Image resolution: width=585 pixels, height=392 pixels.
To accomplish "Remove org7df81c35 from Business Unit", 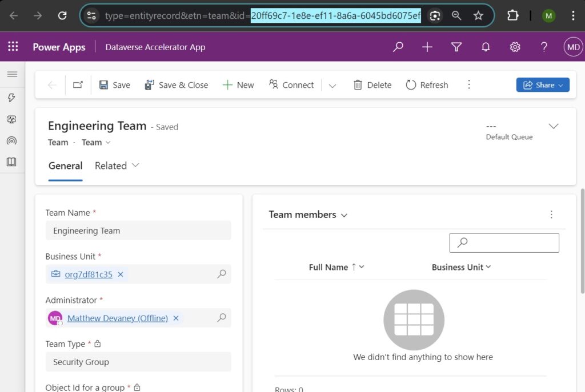I will coord(121,274).
